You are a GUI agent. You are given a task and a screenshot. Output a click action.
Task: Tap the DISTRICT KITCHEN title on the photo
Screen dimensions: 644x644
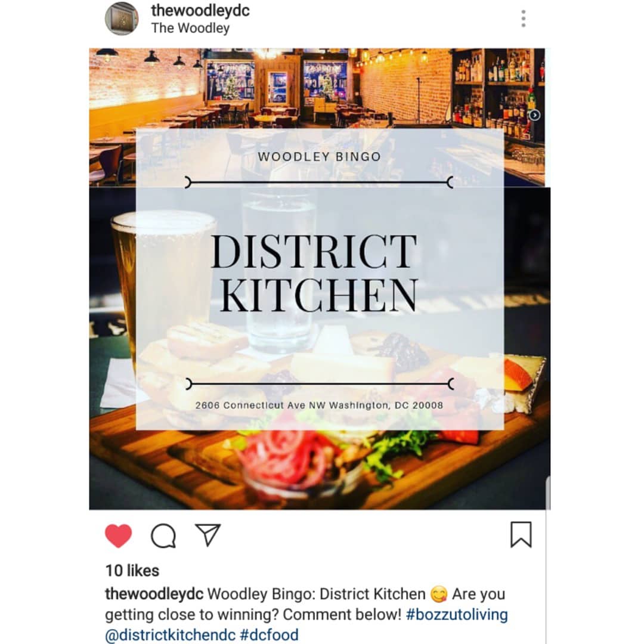point(315,273)
